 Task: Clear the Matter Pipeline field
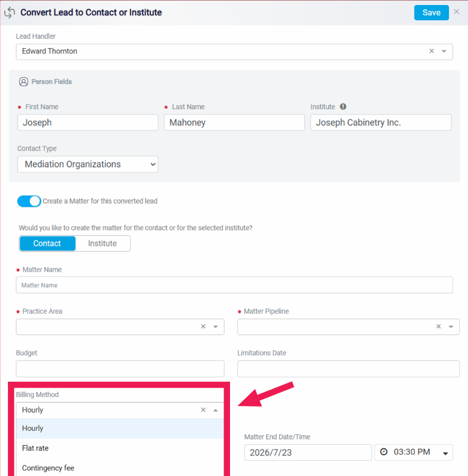pos(439,326)
